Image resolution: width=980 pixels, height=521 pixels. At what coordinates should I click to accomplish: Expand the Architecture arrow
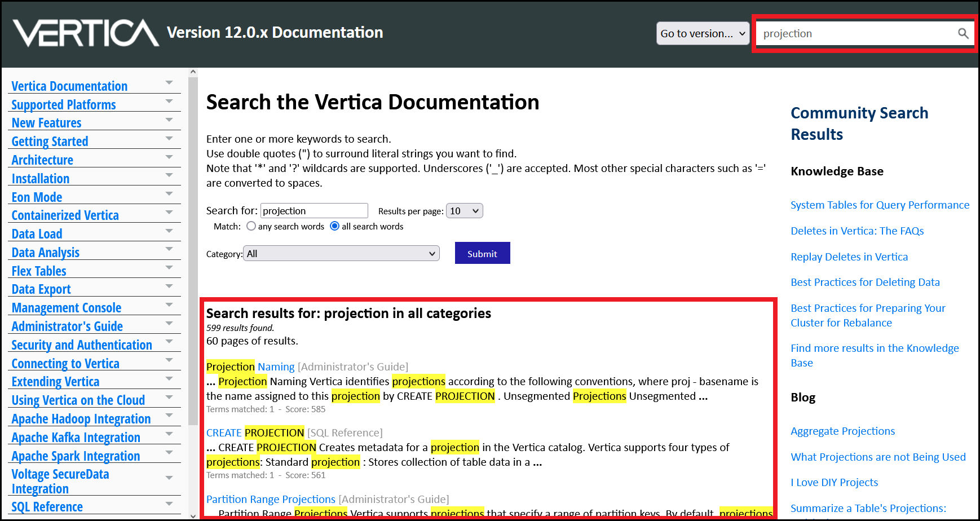(x=169, y=157)
